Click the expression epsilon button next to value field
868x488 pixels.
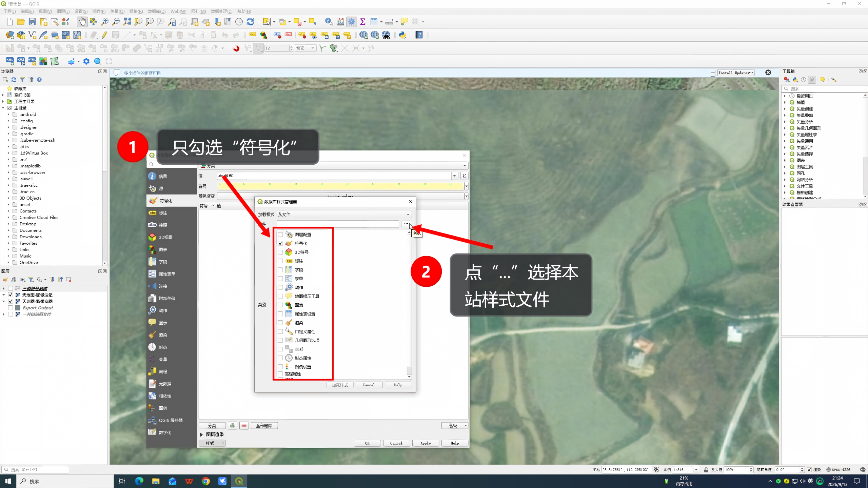[x=465, y=176]
